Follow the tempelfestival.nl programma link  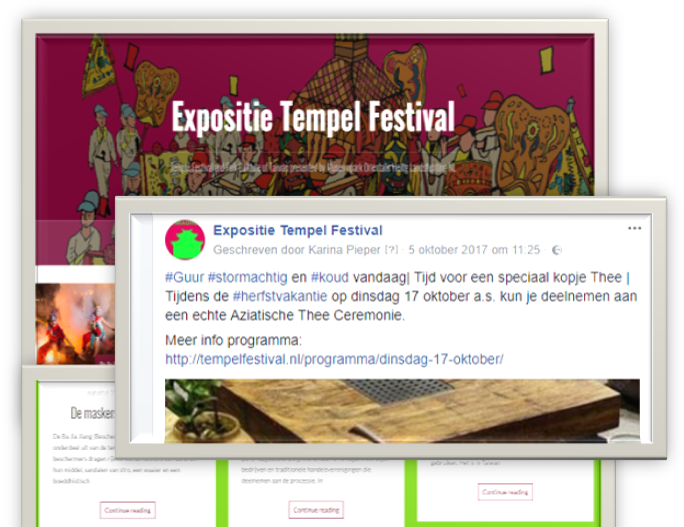(334, 359)
